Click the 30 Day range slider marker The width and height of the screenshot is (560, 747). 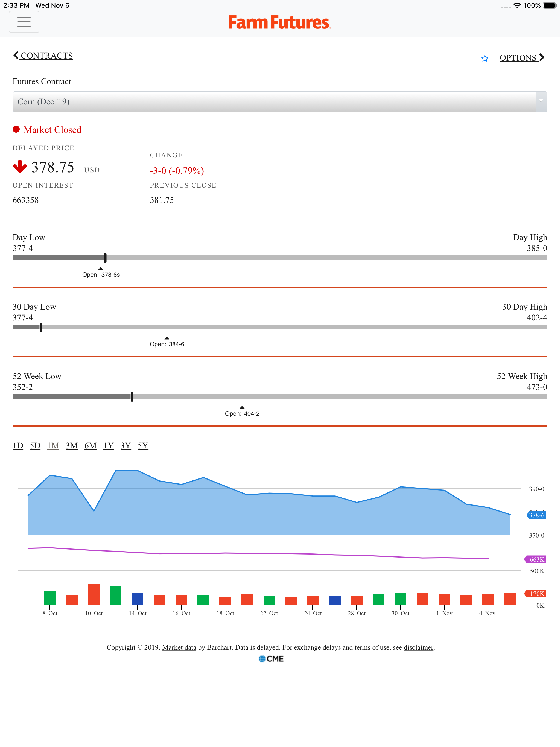(41, 327)
